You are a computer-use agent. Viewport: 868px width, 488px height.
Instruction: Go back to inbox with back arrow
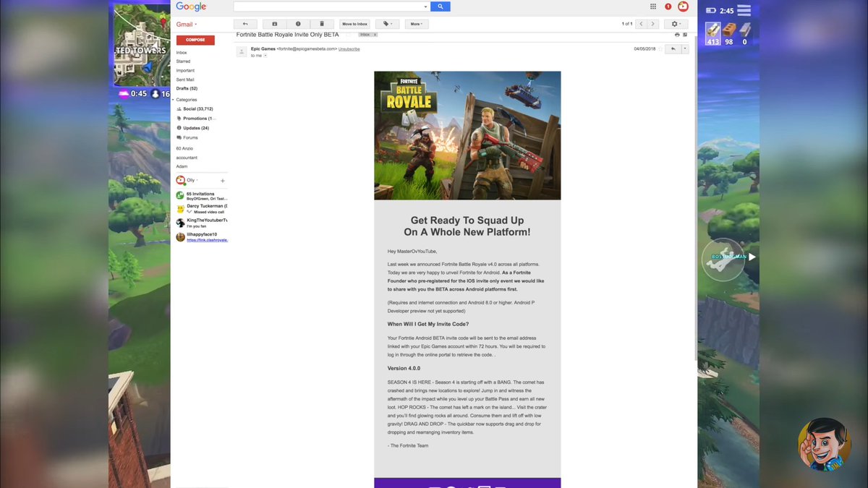click(245, 24)
